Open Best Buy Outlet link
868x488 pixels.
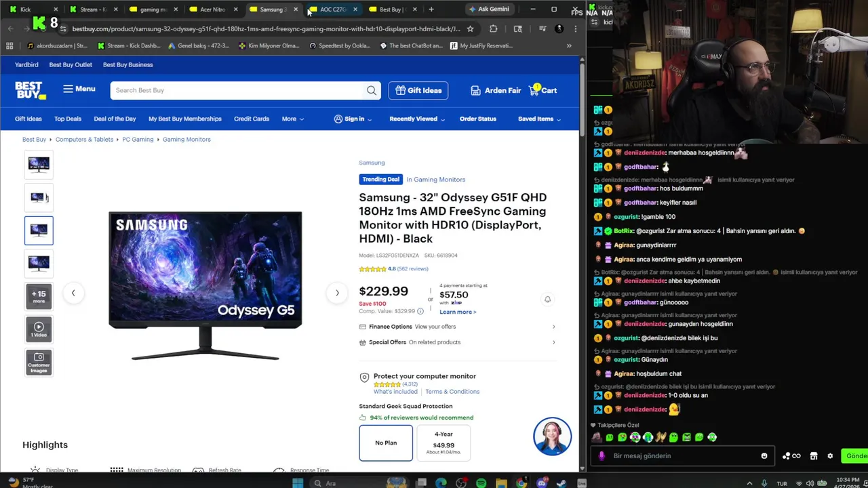[x=71, y=64]
